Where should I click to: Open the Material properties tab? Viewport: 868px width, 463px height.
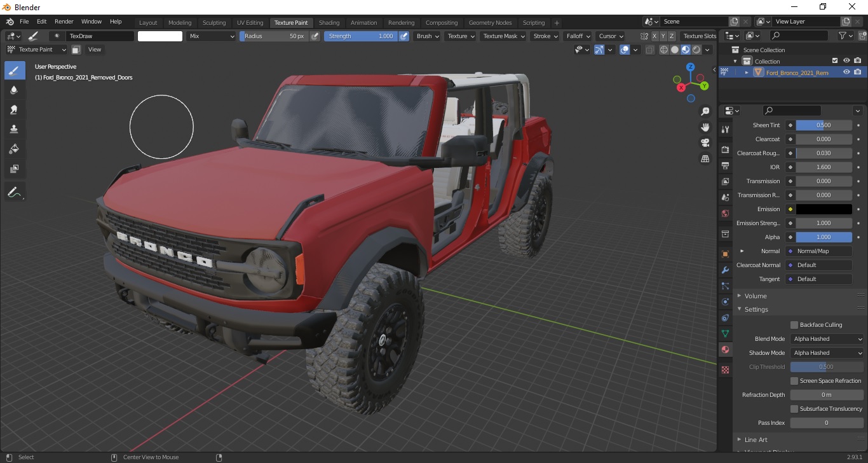click(725, 349)
